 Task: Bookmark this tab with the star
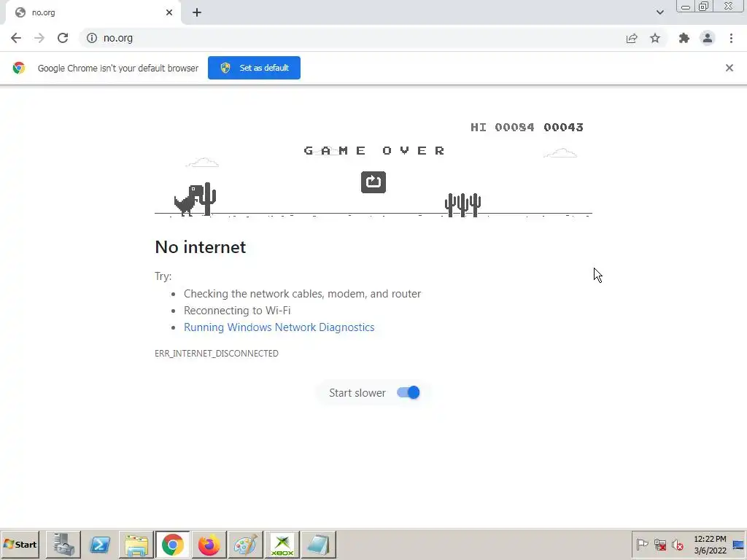(655, 38)
